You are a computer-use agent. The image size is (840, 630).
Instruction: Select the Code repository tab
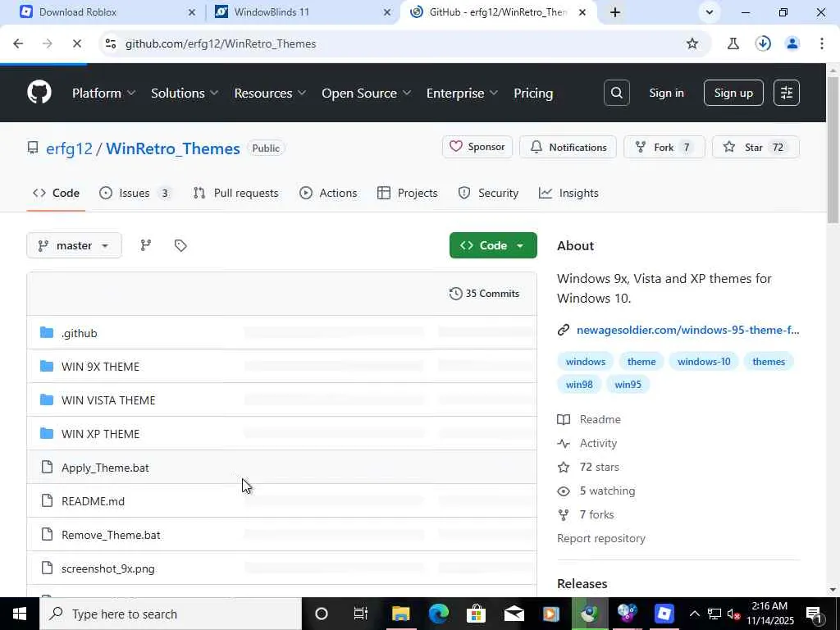coord(56,193)
